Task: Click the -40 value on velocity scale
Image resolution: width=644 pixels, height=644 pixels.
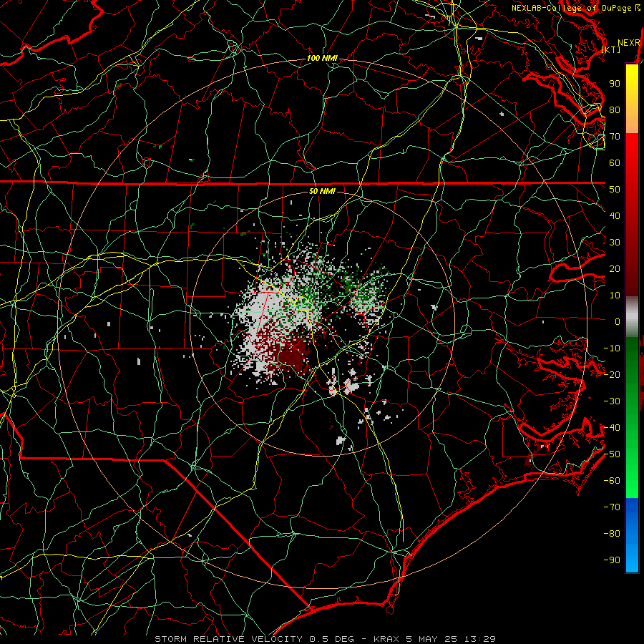Action: 612,428
